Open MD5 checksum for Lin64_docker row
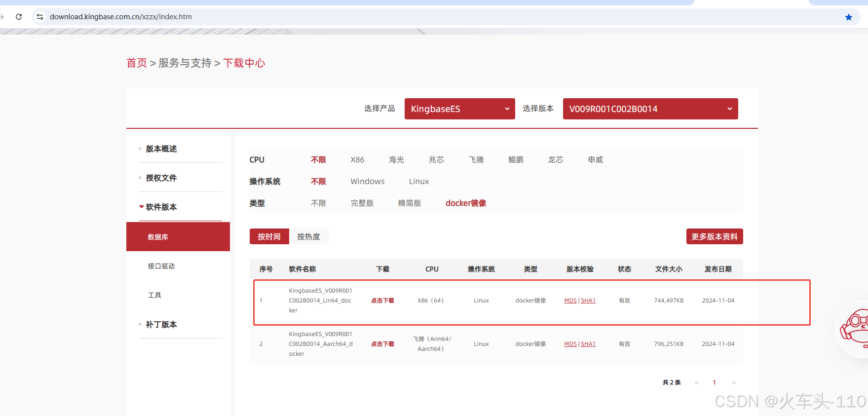This screenshot has height=416, width=868. coord(570,301)
